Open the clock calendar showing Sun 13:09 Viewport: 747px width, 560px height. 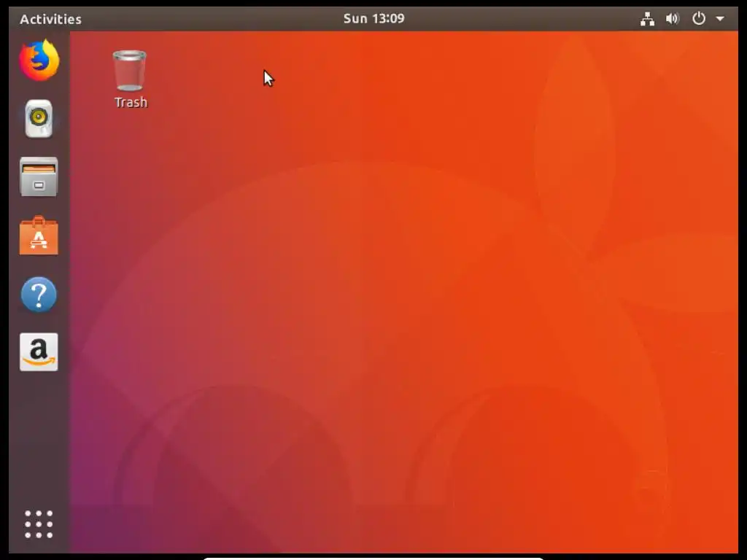tap(374, 18)
